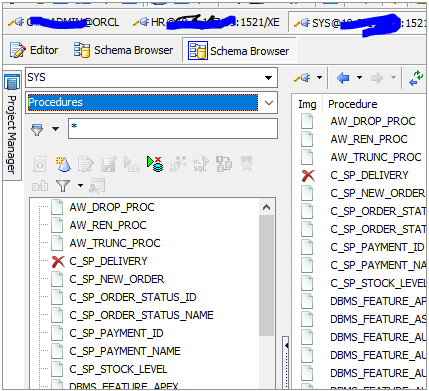Click the change connection plug icon

(302, 78)
